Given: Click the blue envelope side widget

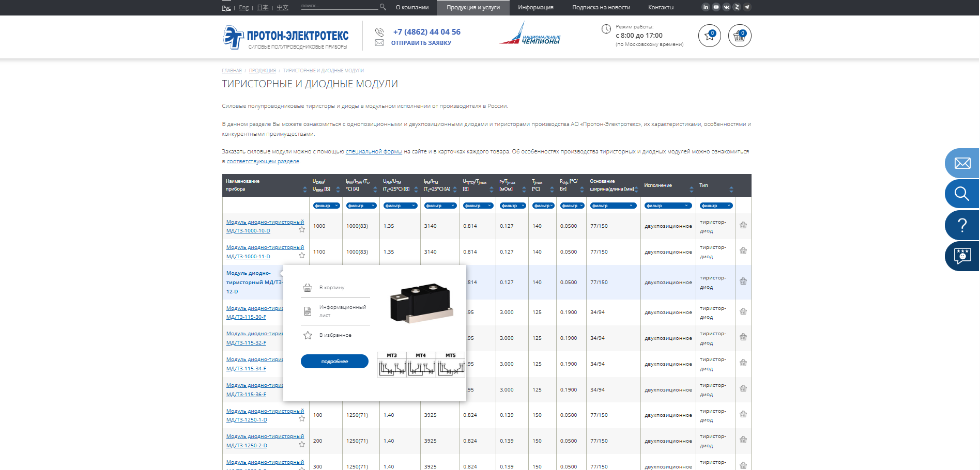Looking at the screenshot, I should click(x=962, y=163).
